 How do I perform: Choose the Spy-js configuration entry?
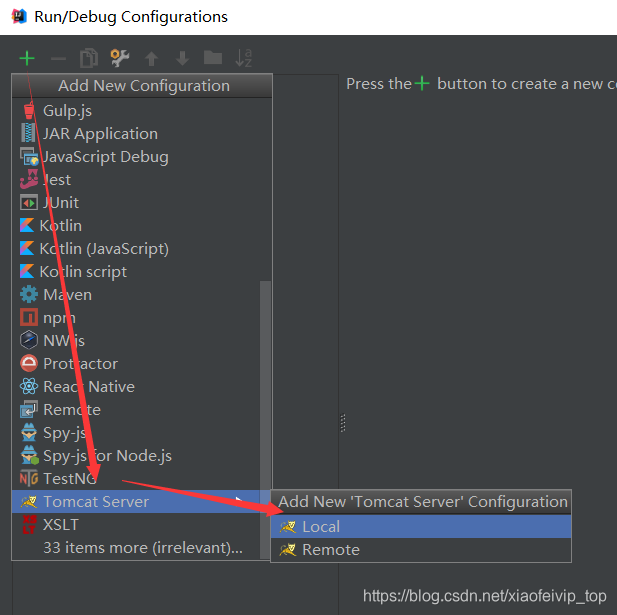(136, 433)
